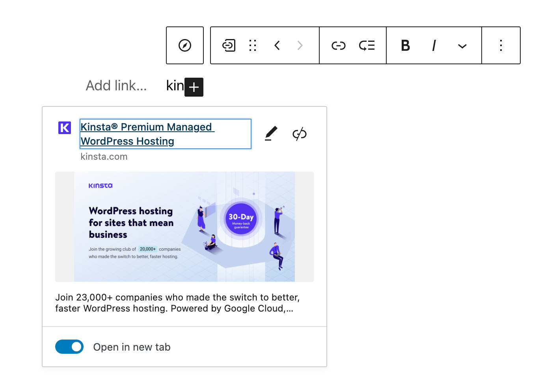This screenshot has height=392, width=555.
Task: Open the three-dot block options menu
Action: point(501,45)
